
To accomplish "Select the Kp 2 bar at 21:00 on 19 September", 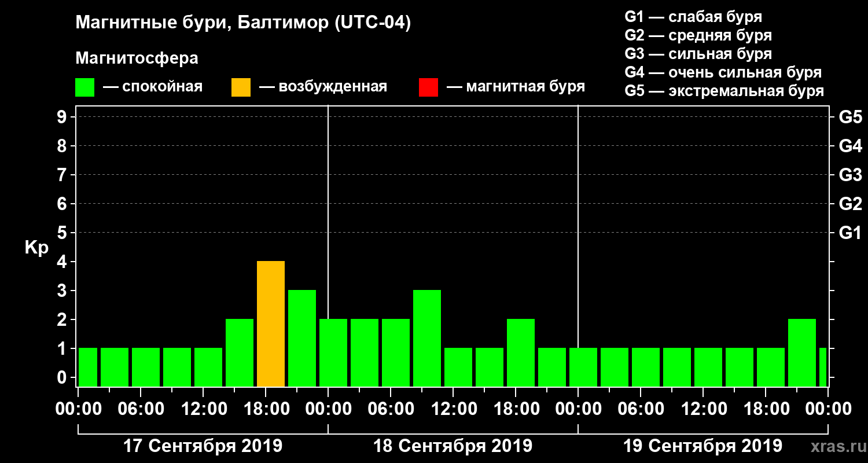I will [802, 353].
